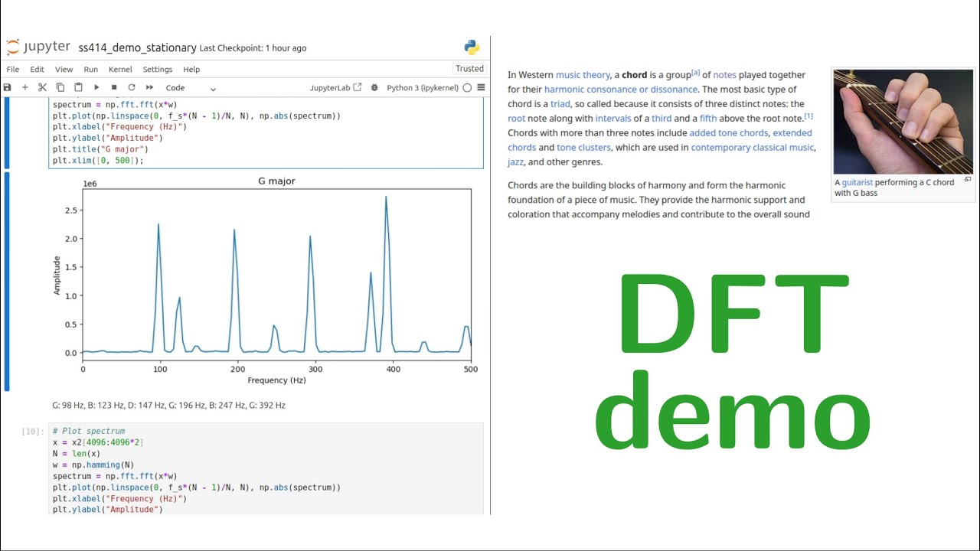The width and height of the screenshot is (980, 551).
Task: Follow the 'contemporary classical music' link
Action: click(x=753, y=148)
